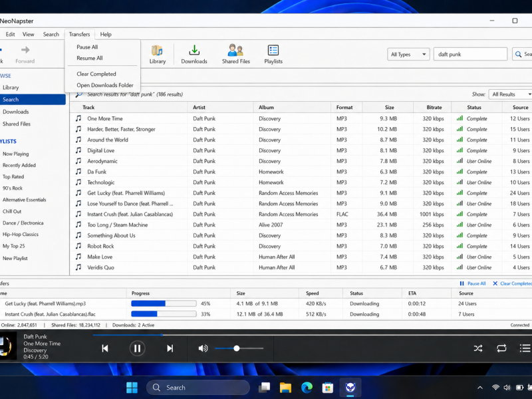Select Search in the sidebar
This screenshot has width=532, height=399.
pyautogui.click(x=33, y=99)
